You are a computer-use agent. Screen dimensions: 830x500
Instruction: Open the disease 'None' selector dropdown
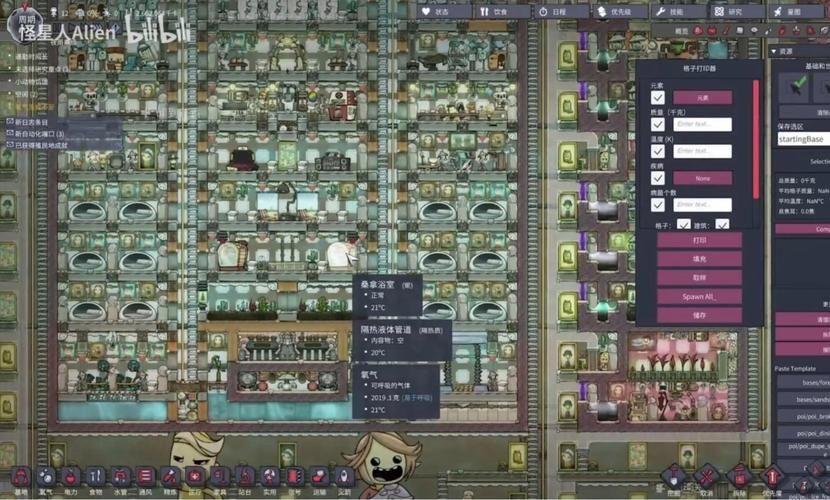click(702, 178)
